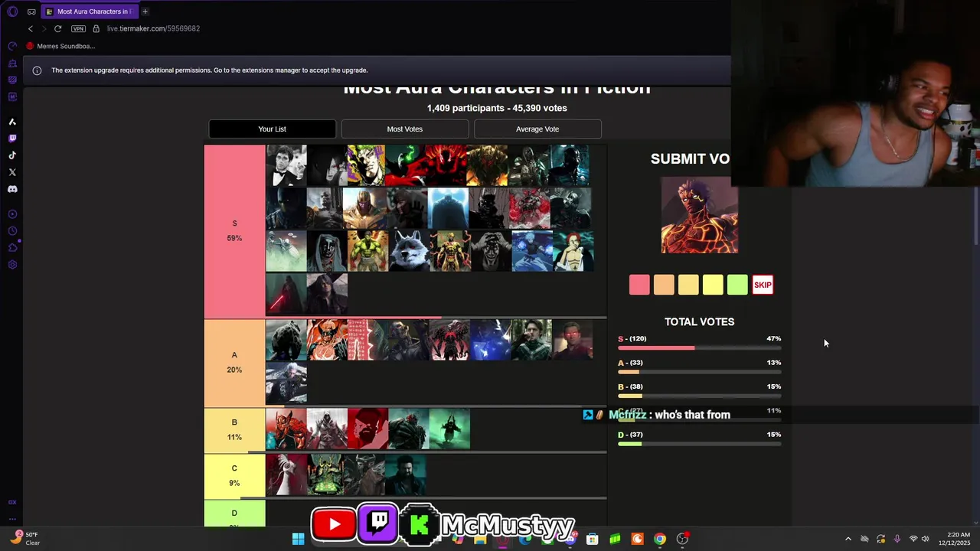Open sidebar Settings gear icon
The width and height of the screenshot is (980, 551).
[x=12, y=265]
